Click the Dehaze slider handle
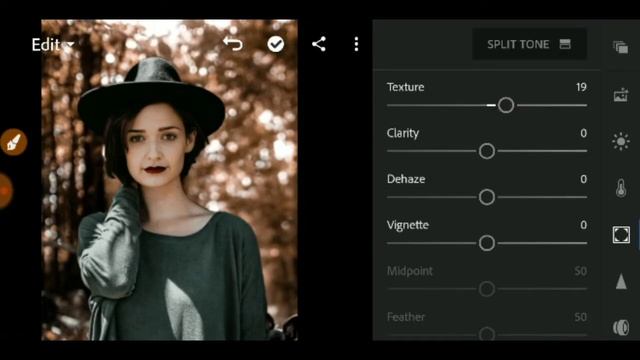This screenshot has height=360, width=640. [x=487, y=197]
